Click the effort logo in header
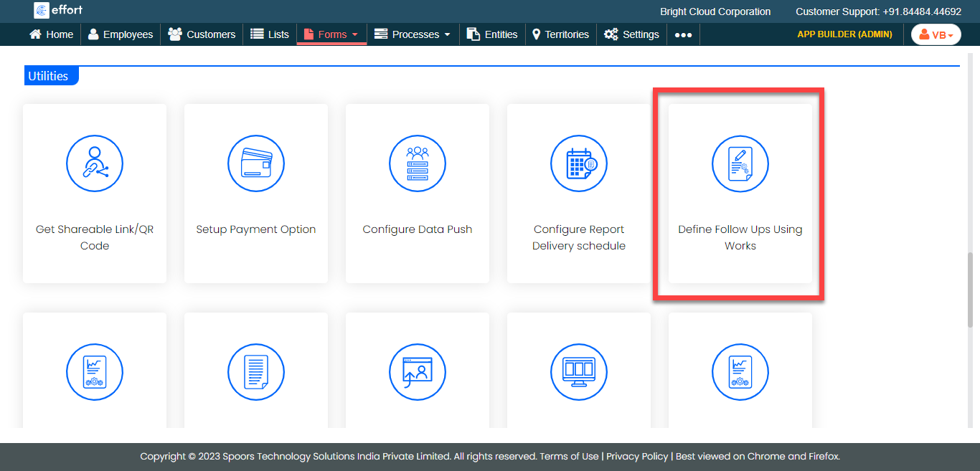The width and height of the screenshot is (980, 471). point(59,11)
